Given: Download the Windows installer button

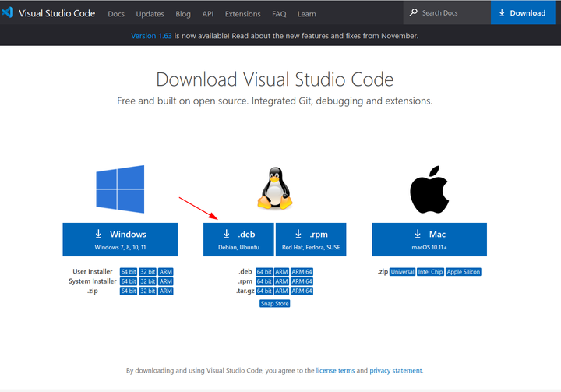Looking at the screenshot, I should (120, 239).
